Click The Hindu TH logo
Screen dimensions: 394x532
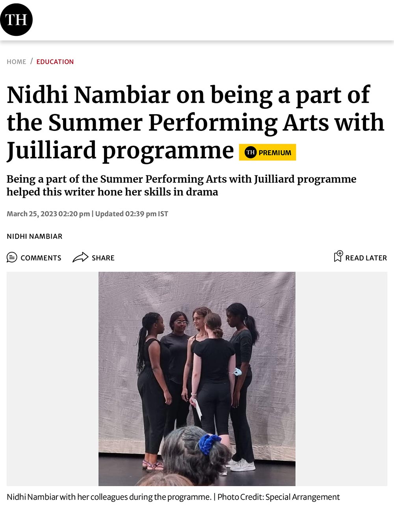point(16,19)
